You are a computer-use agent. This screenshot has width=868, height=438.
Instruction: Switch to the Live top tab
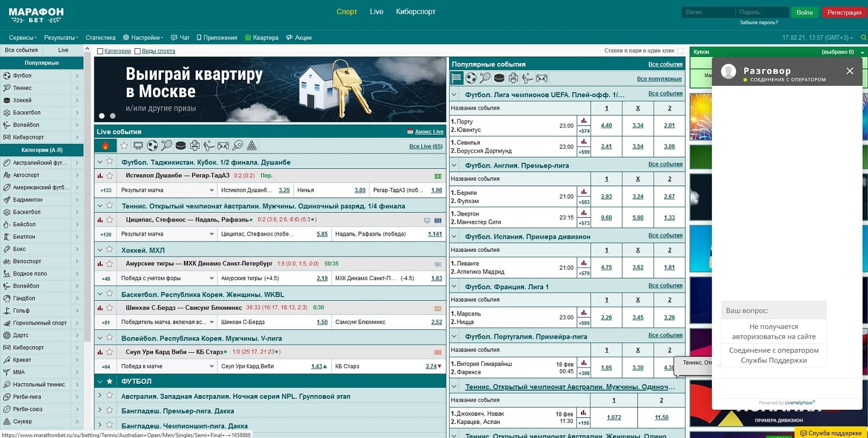(x=376, y=11)
